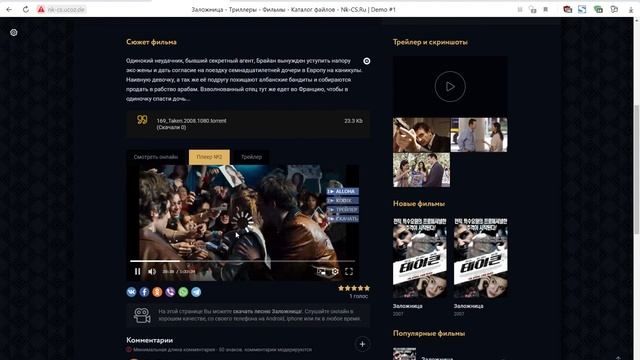Image resolution: width=640 pixels, height=360 pixels.
Task: Open the screenshot of the group outdoors
Action: click(421, 170)
